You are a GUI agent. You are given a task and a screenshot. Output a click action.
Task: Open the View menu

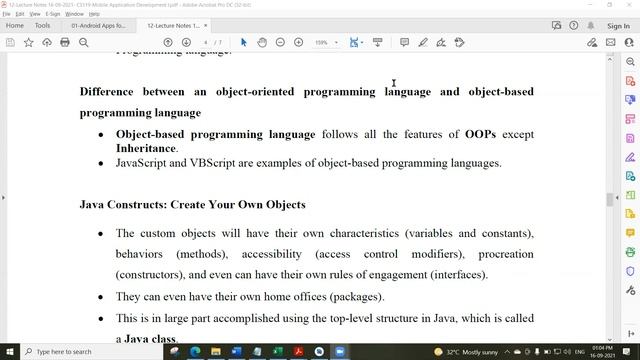click(35, 14)
